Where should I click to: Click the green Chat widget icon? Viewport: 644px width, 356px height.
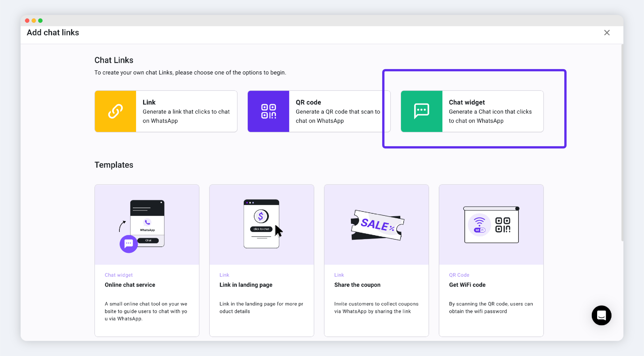421,111
